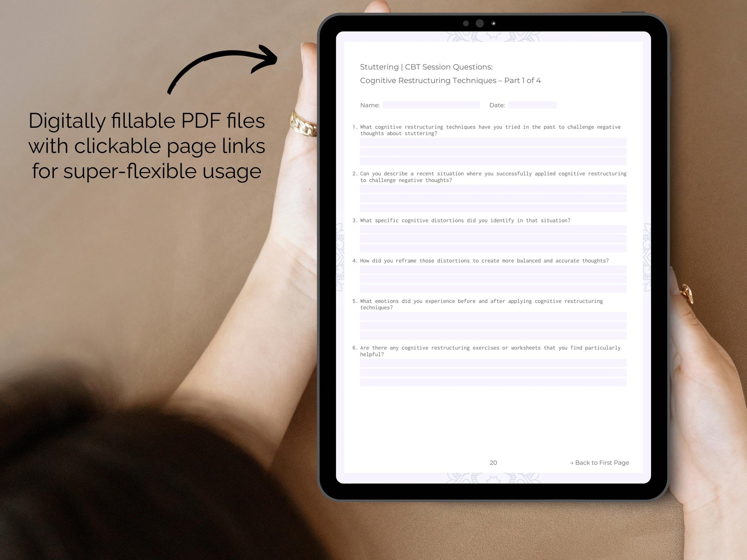Image resolution: width=747 pixels, height=560 pixels.
Task: Click the Name input field
Action: coord(433,105)
